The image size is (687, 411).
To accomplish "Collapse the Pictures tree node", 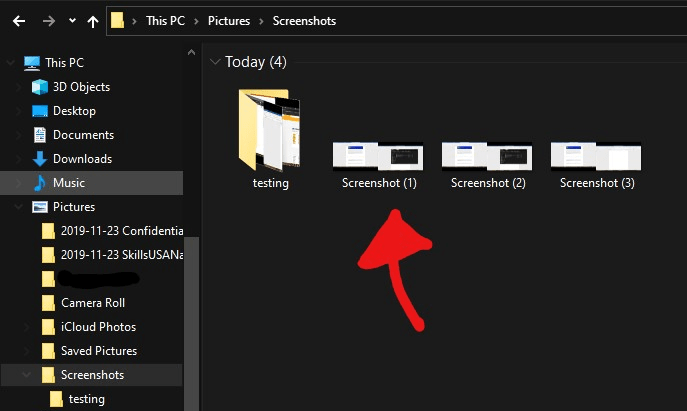I will click(x=19, y=206).
